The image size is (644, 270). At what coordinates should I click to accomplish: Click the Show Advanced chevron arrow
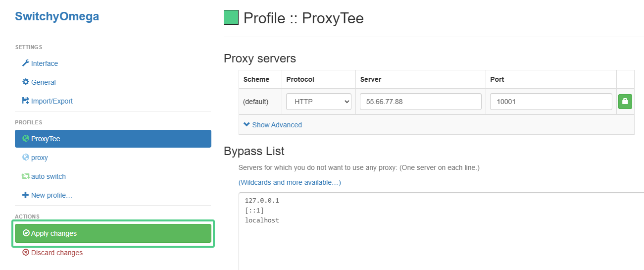247,125
